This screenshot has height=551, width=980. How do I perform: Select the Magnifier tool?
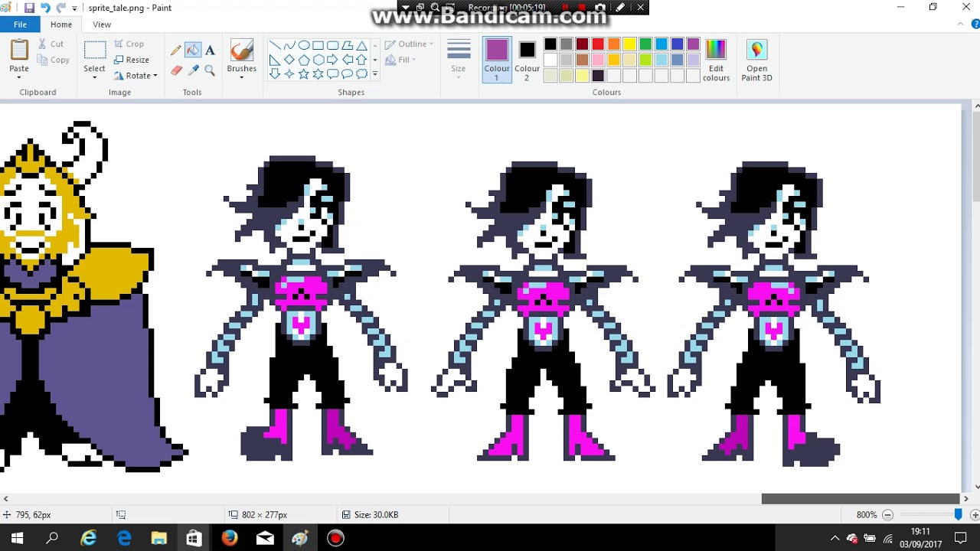pos(210,70)
